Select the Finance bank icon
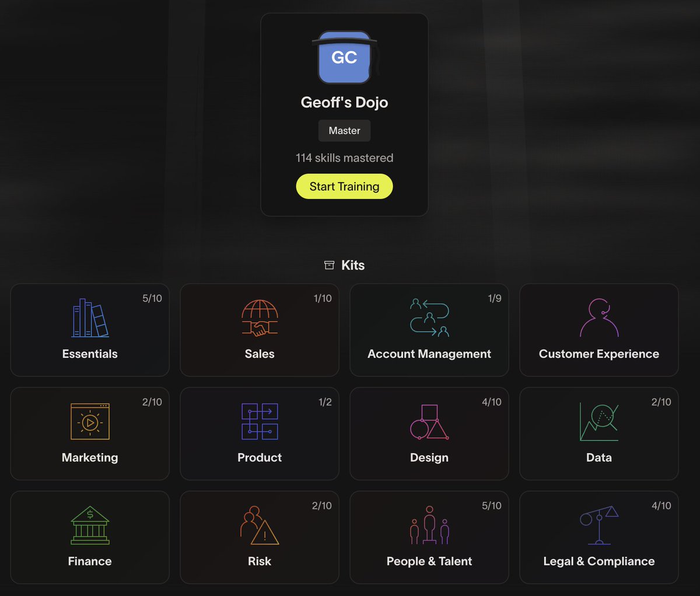The image size is (700, 596). pyautogui.click(x=90, y=525)
